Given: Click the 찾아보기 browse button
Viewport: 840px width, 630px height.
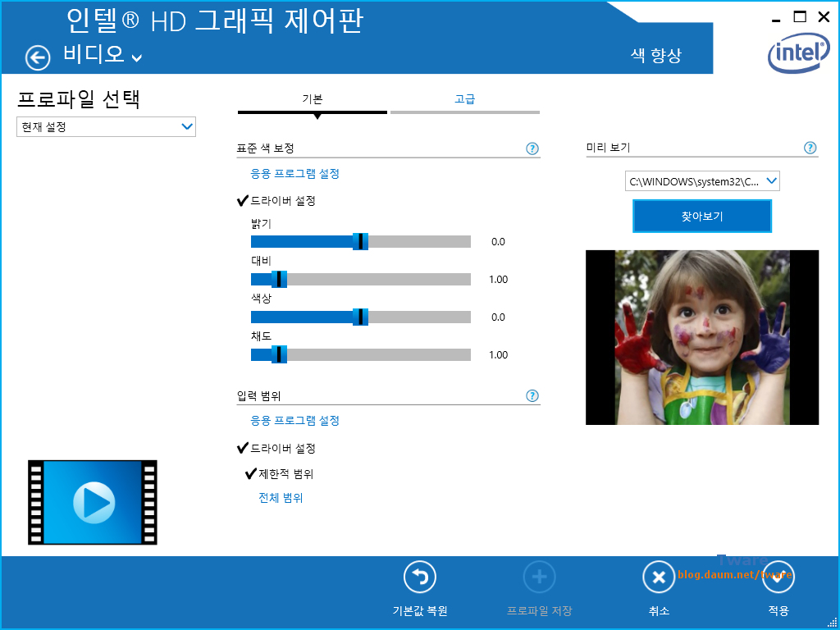Looking at the screenshot, I should pyautogui.click(x=702, y=216).
